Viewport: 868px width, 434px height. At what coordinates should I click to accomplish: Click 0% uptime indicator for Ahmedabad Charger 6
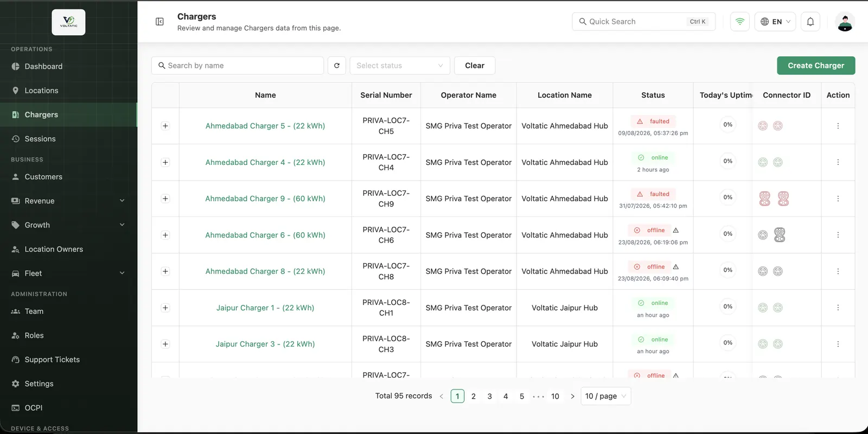tap(728, 234)
